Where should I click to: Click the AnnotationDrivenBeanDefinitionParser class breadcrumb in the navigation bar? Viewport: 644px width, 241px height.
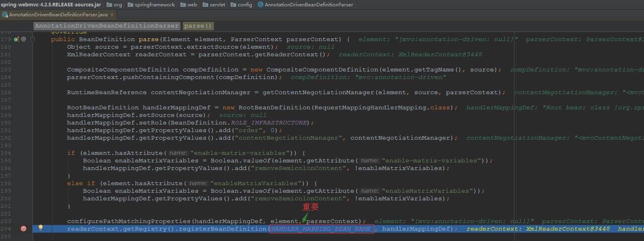click(x=306, y=5)
